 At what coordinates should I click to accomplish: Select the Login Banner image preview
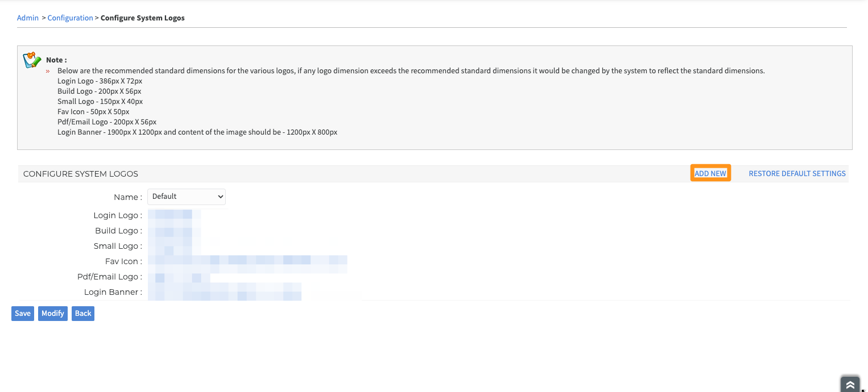click(225, 292)
